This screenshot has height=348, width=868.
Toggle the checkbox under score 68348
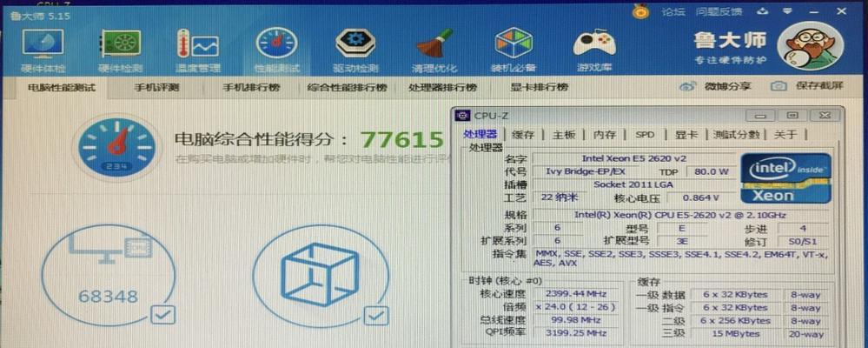click(163, 315)
